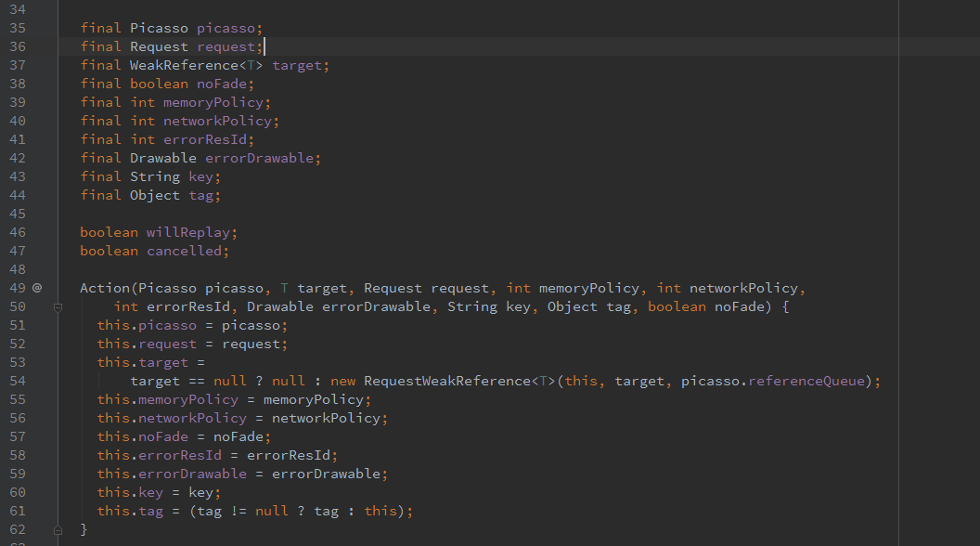
Task: Click the 'cancelled' field on line 47
Action: [x=185, y=251]
